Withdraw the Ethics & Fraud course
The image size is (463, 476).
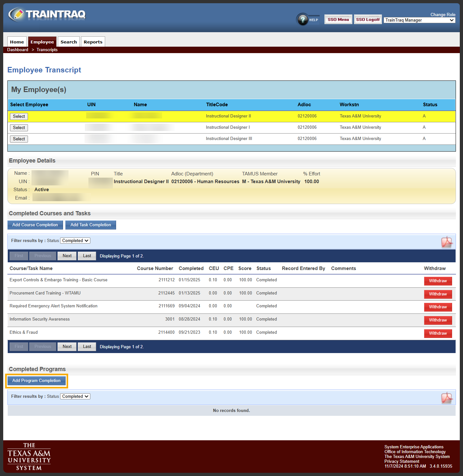click(438, 333)
